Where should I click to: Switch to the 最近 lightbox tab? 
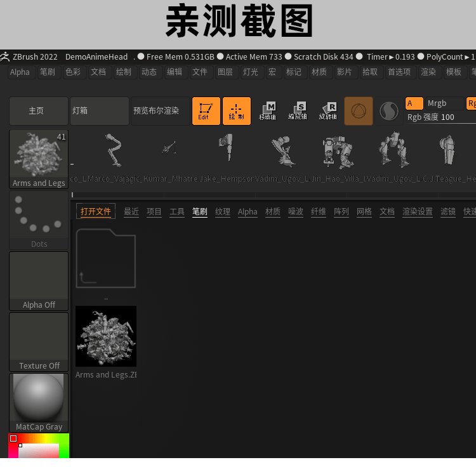coord(131,211)
